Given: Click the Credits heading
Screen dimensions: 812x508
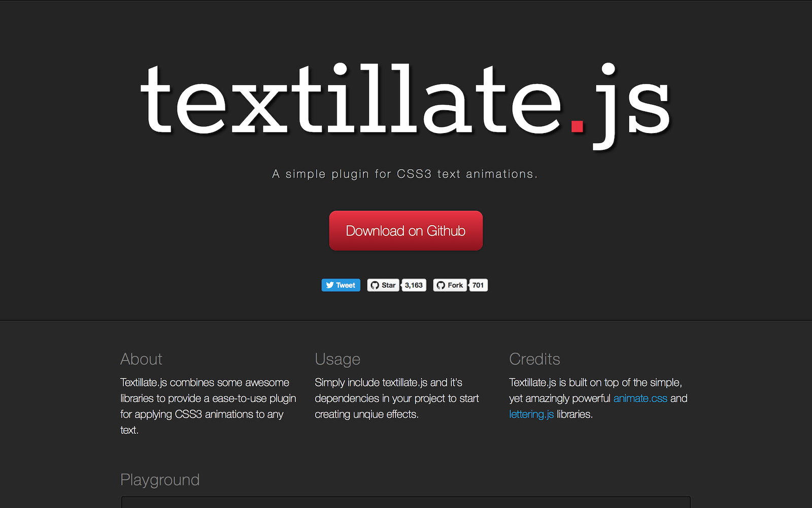Looking at the screenshot, I should pyautogui.click(x=534, y=359).
